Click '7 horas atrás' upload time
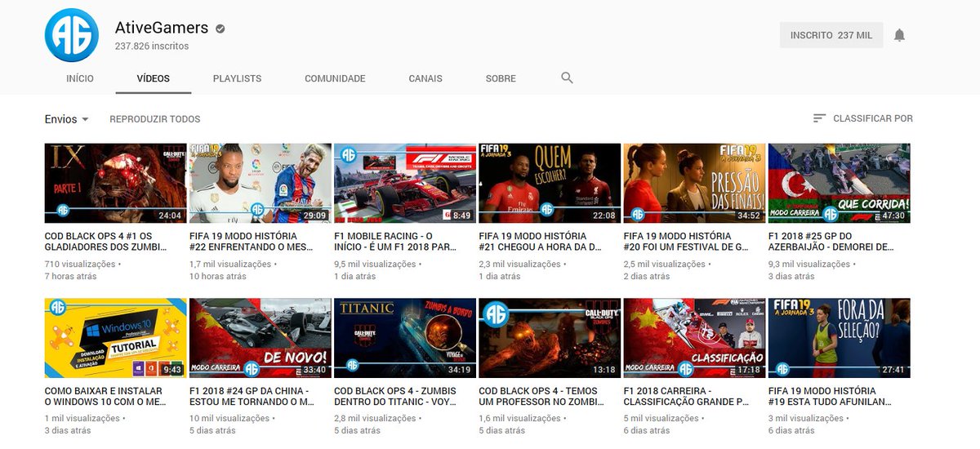 pos(71,277)
